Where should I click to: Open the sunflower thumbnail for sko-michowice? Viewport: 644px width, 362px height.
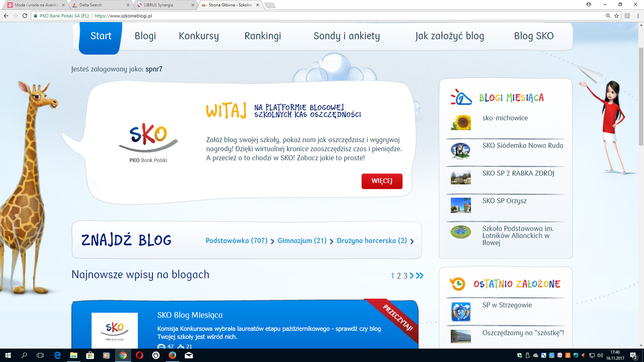pyautogui.click(x=461, y=122)
